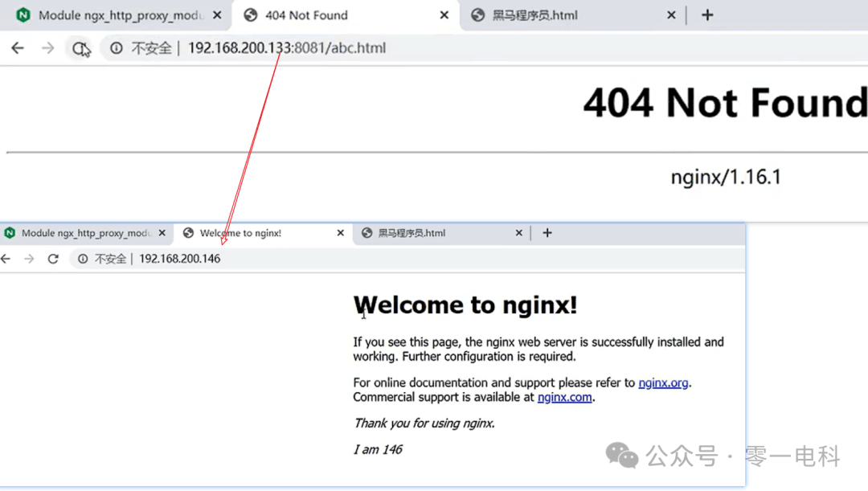Go forward in the 404 Not Found window
This screenshot has width=868, height=491.
coord(48,48)
